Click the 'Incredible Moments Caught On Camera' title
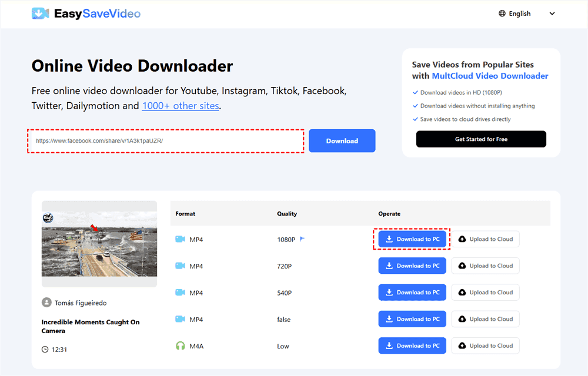The height and width of the screenshot is (376, 588). pos(91,326)
